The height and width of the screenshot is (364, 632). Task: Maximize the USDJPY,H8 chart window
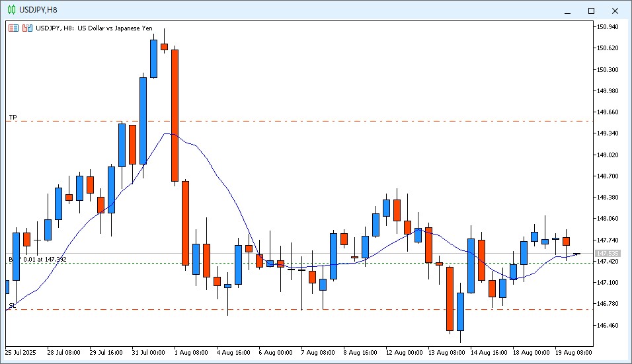[x=591, y=11]
